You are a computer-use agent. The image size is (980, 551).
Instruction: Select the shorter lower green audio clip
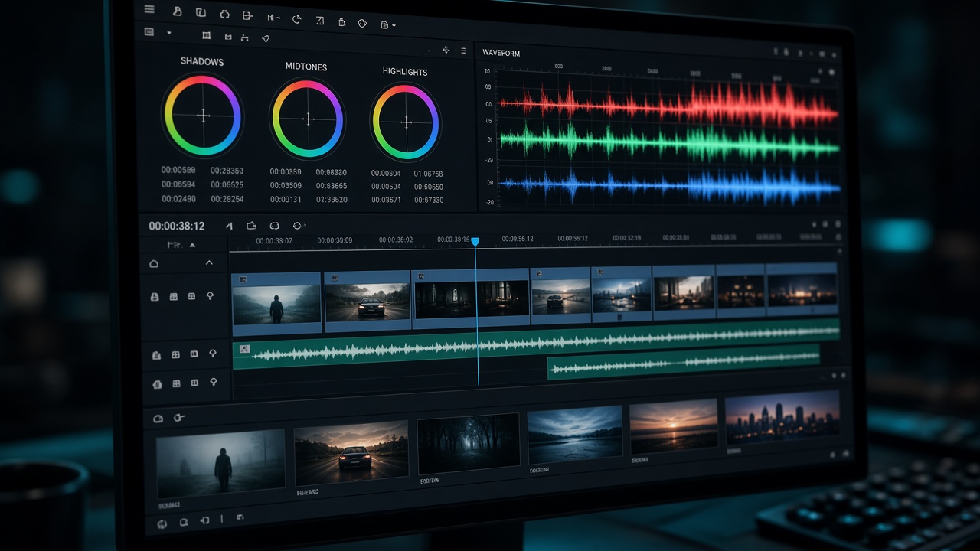[x=684, y=361]
